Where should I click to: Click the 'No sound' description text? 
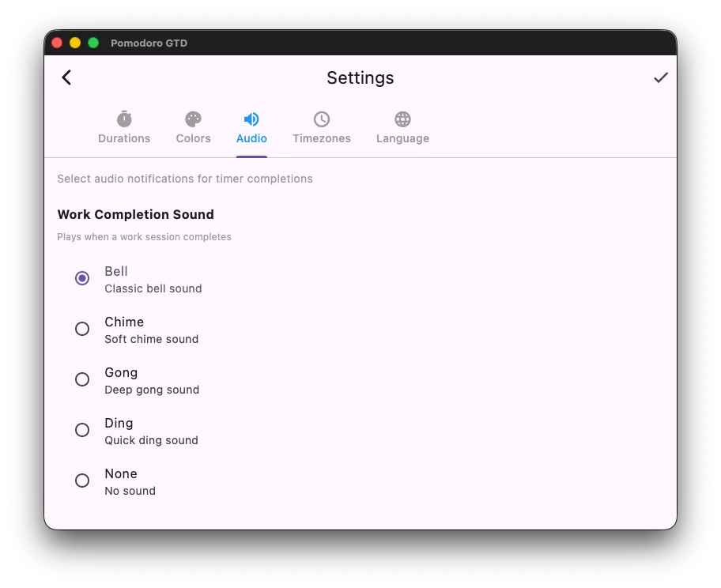click(130, 491)
